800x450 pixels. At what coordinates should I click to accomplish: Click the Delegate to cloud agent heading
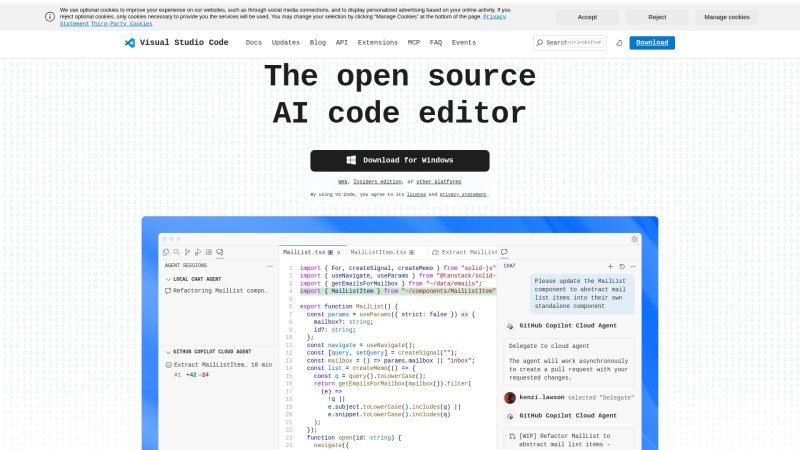tap(549, 346)
